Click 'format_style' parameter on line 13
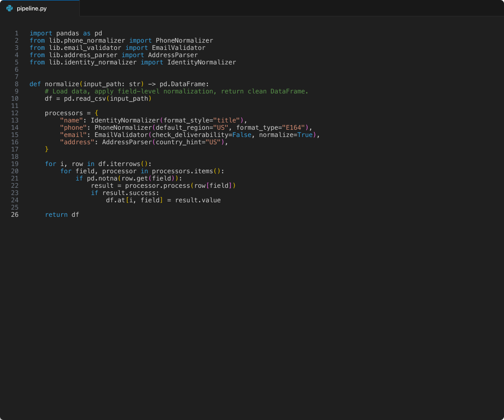The image size is (504, 420). [x=186, y=121]
